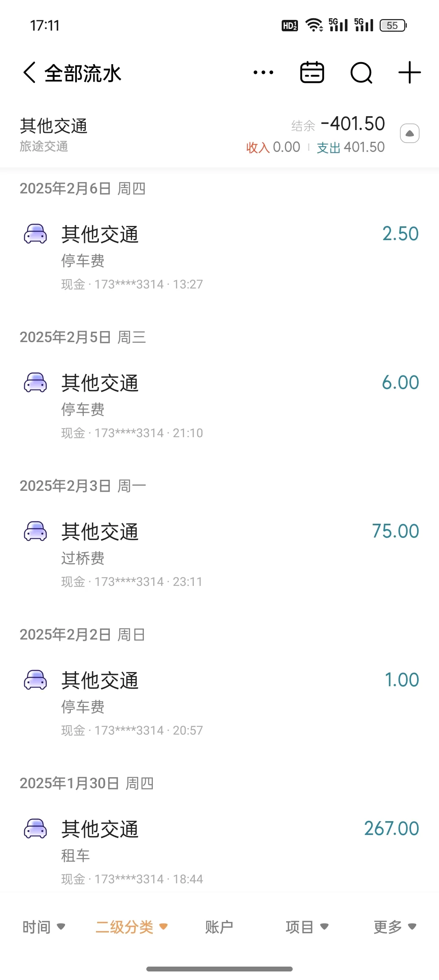Tap the 支出 401.50 expense total
This screenshot has height=980, width=439.
350,147
